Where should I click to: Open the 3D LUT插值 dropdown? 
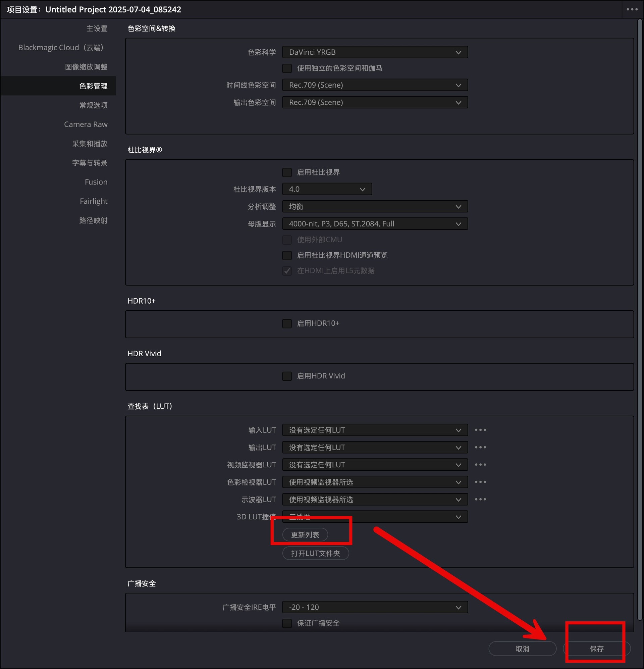[x=375, y=517]
